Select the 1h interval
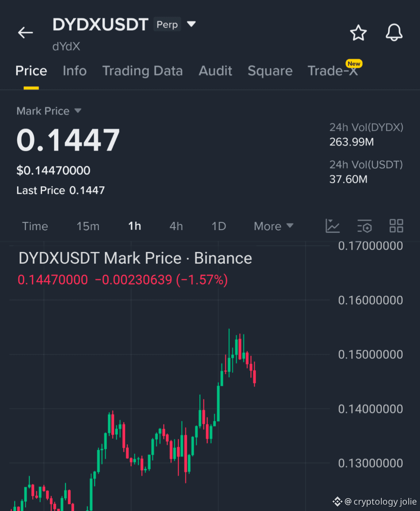Screen dimensions: 420x511 pos(135,226)
